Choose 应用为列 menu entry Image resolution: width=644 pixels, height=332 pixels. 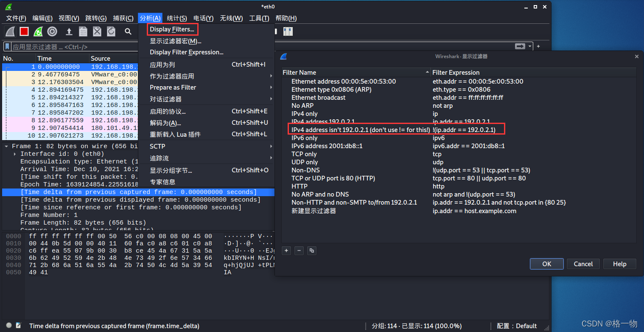(x=206, y=65)
